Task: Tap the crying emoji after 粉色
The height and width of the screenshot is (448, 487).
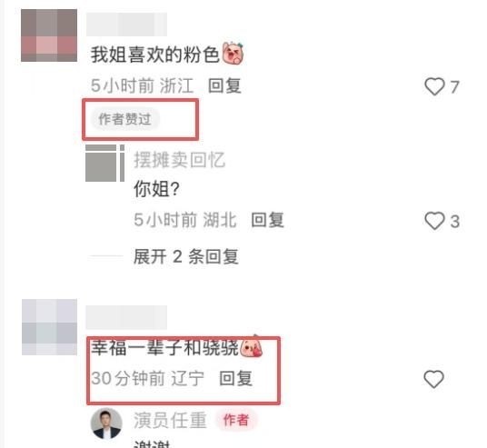Action: [233, 54]
